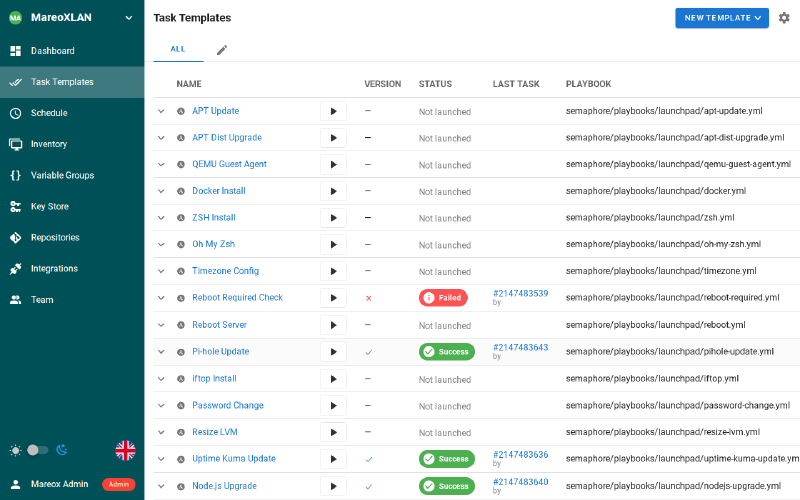Screen dimensions: 800x500
Task: Open last task #2147483539
Action: click(x=520, y=293)
